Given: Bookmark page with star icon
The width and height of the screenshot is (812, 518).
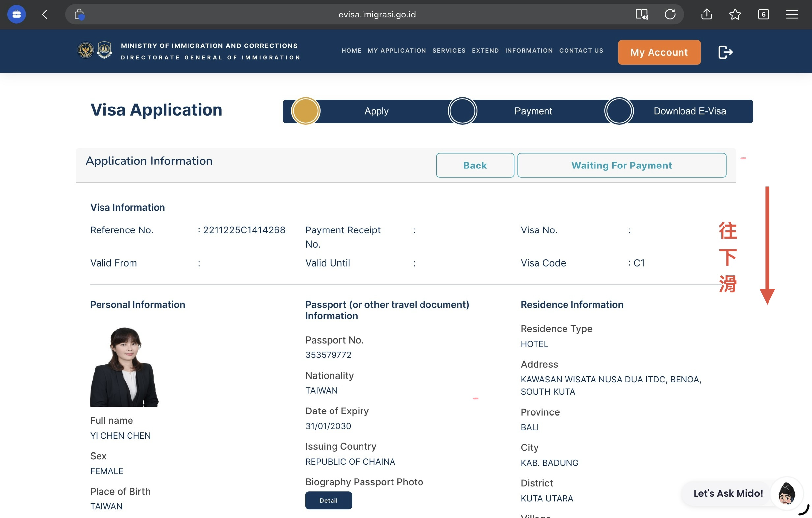Looking at the screenshot, I should click(x=735, y=14).
